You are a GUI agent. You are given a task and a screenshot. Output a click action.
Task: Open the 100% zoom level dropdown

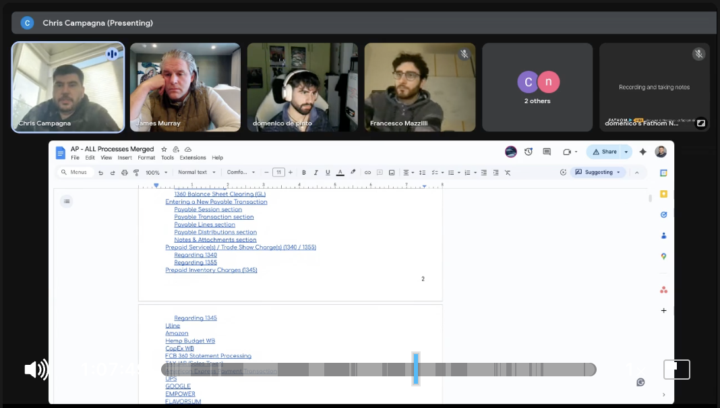156,172
